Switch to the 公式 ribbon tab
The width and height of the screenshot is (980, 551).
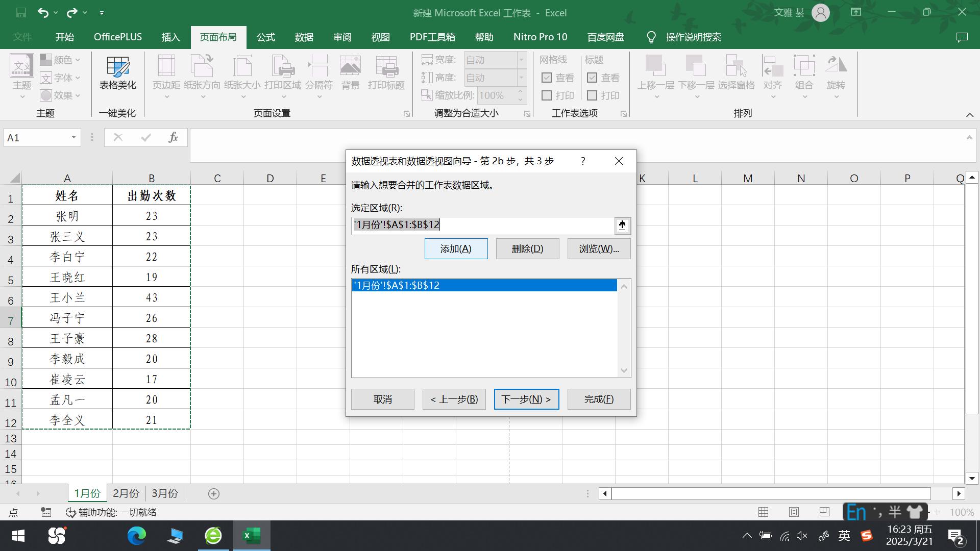click(x=265, y=37)
